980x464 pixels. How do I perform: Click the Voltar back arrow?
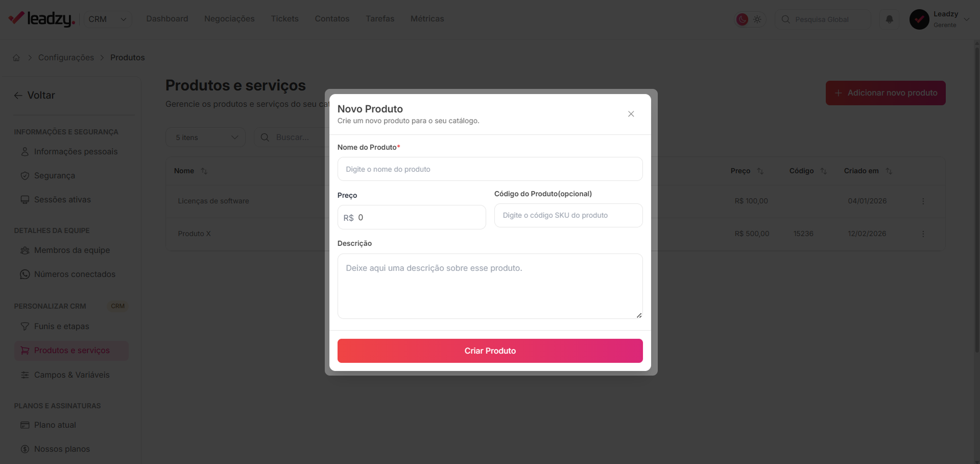(x=18, y=96)
